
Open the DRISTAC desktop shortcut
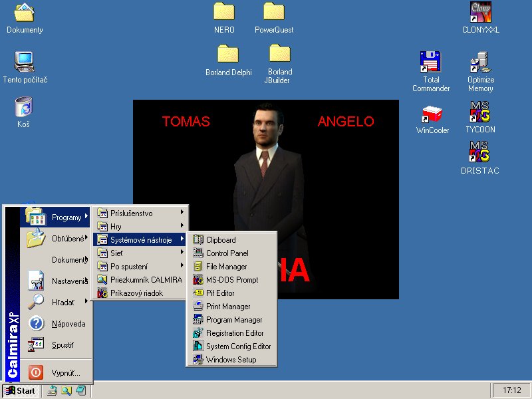click(479, 152)
